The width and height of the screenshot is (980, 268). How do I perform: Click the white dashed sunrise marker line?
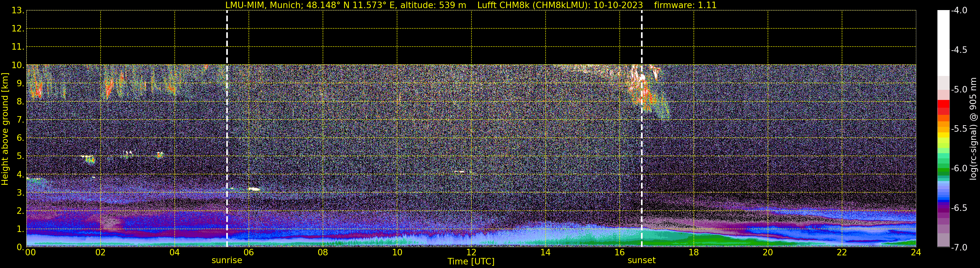pyautogui.click(x=227, y=129)
